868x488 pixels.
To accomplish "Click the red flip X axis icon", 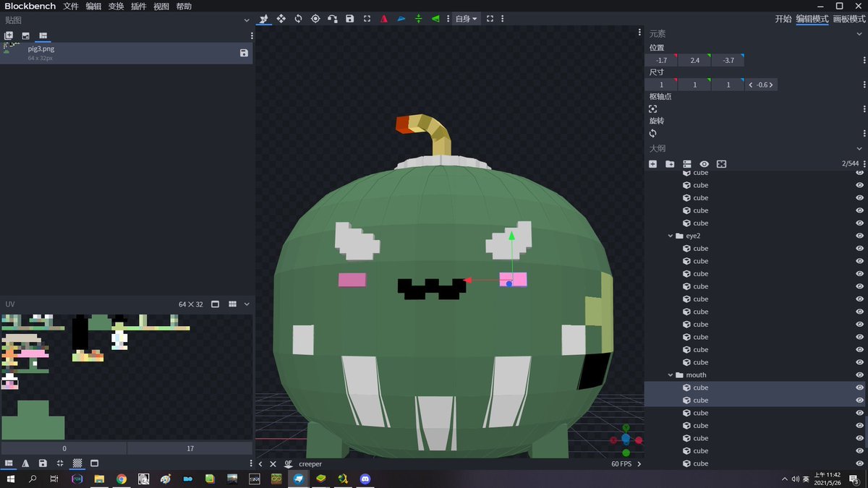I will (x=384, y=19).
